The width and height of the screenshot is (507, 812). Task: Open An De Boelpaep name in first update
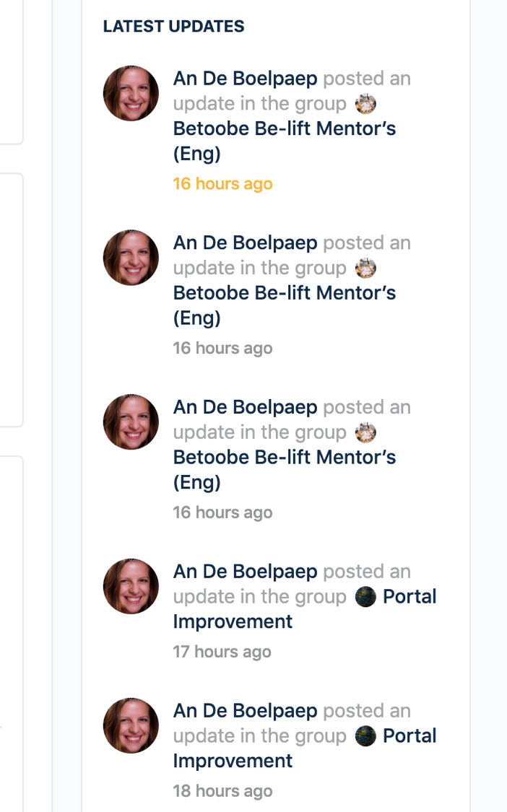point(246,79)
